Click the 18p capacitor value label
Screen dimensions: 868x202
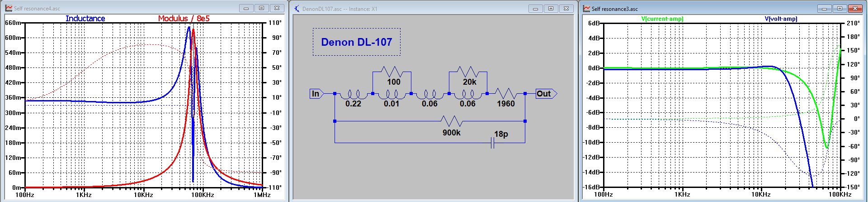click(501, 134)
